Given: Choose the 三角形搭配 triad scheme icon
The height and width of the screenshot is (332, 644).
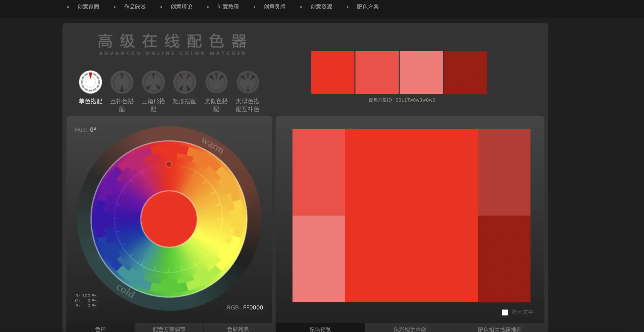Looking at the screenshot, I should click(153, 82).
